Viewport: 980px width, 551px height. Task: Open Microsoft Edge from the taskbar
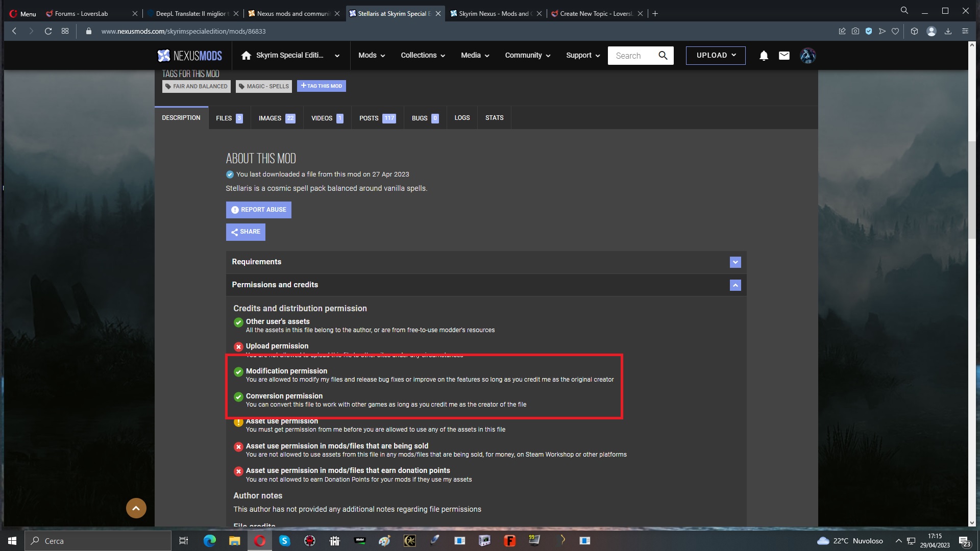[210, 541]
